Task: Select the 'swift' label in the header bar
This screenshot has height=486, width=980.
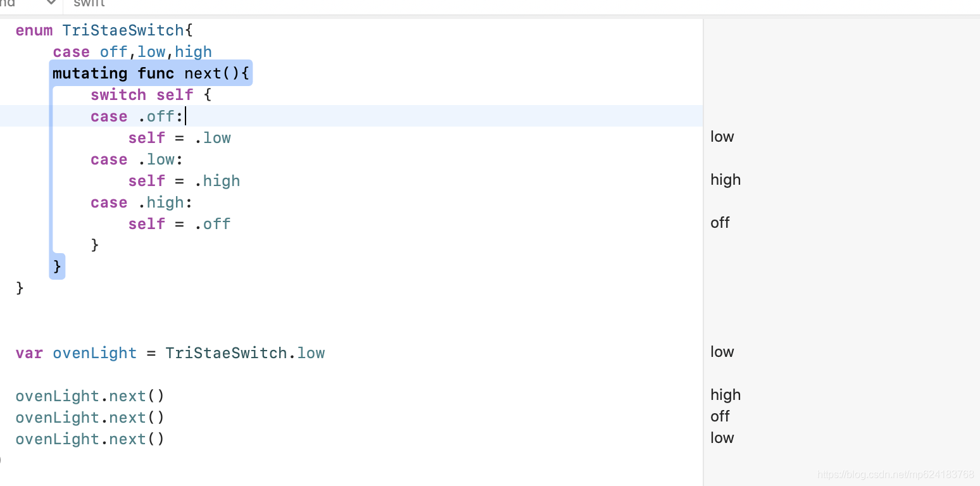Action: pyautogui.click(x=88, y=4)
